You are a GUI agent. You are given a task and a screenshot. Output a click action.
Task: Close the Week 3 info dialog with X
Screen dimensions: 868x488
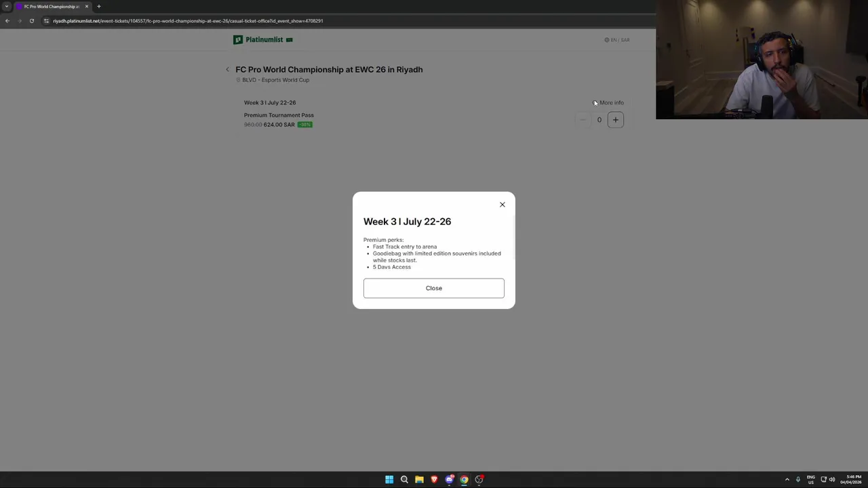point(502,205)
